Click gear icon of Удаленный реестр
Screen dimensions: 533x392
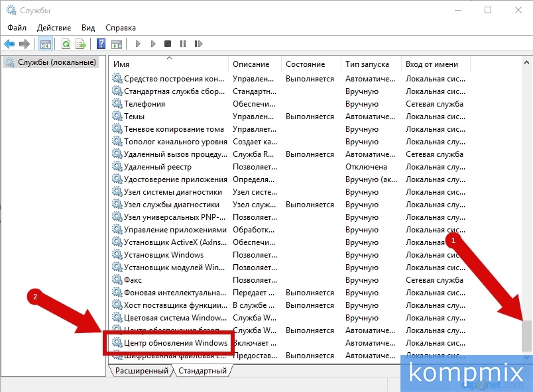117,166
